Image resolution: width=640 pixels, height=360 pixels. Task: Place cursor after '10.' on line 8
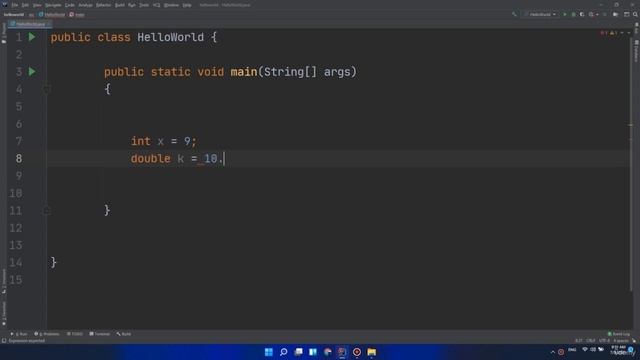pos(224,159)
